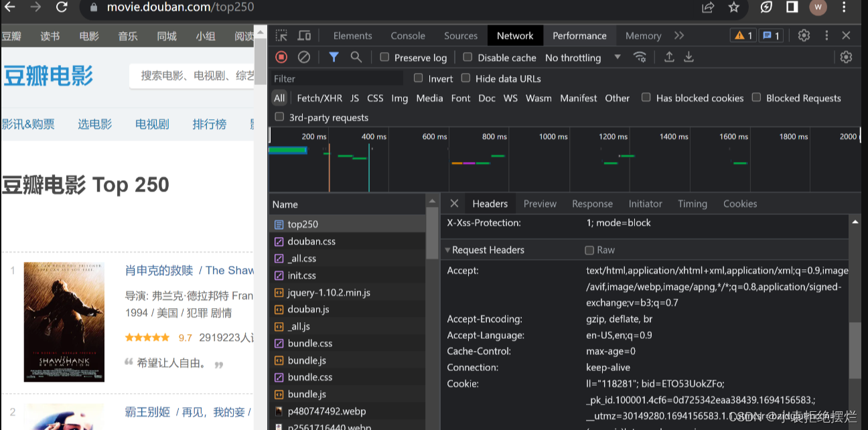Open the profile avatar W
Viewport: 868px width, 430px height.
(x=818, y=7)
